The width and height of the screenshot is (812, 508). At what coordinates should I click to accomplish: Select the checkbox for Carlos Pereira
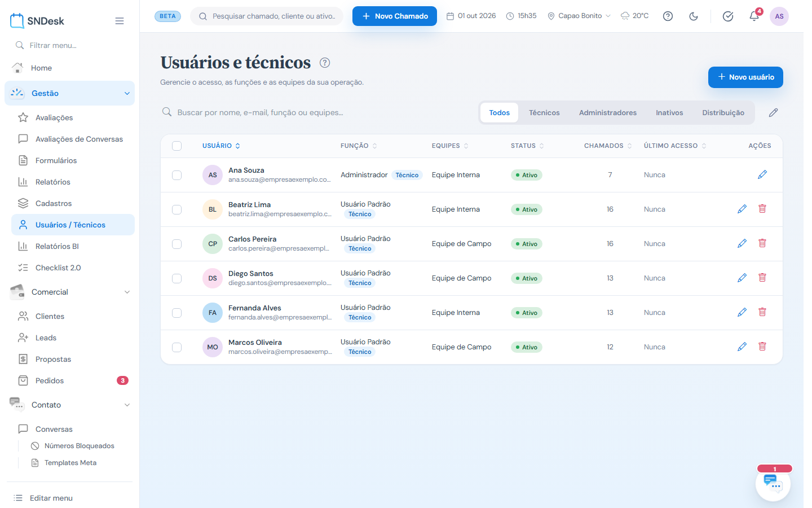pos(177,244)
